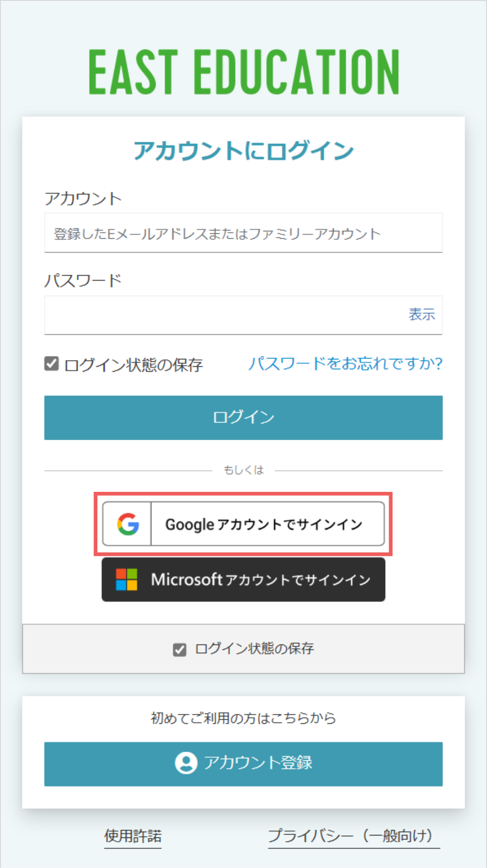The width and height of the screenshot is (487, 868).
Task: Click the アカウント登録 button
Action: tap(243, 764)
